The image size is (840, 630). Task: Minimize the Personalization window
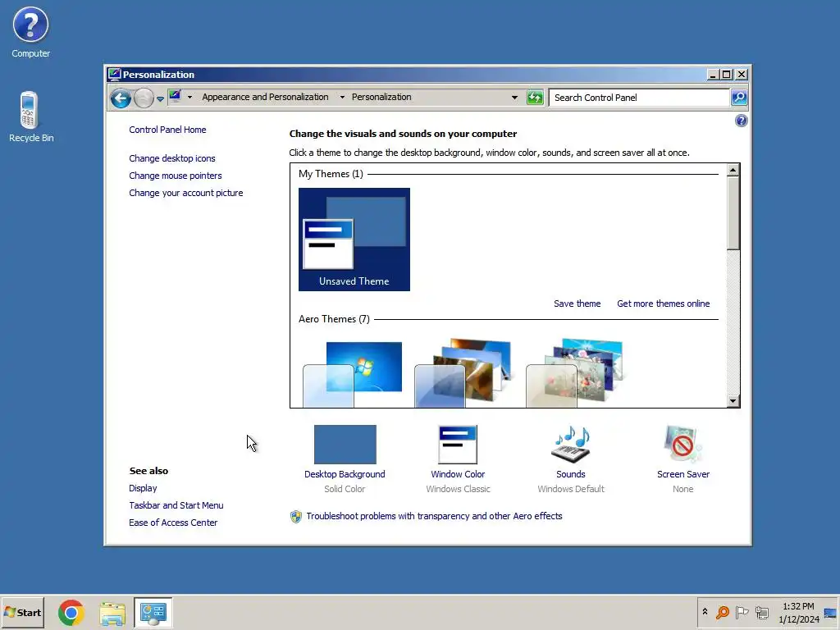pyautogui.click(x=713, y=75)
